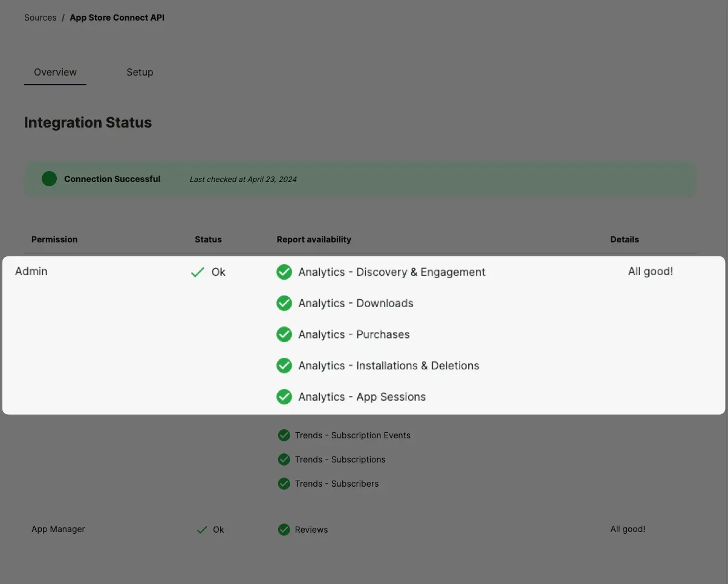728x584 pixels.
Task: Click green check beside Analytics - App Sessions
Action: coord(284,397)
